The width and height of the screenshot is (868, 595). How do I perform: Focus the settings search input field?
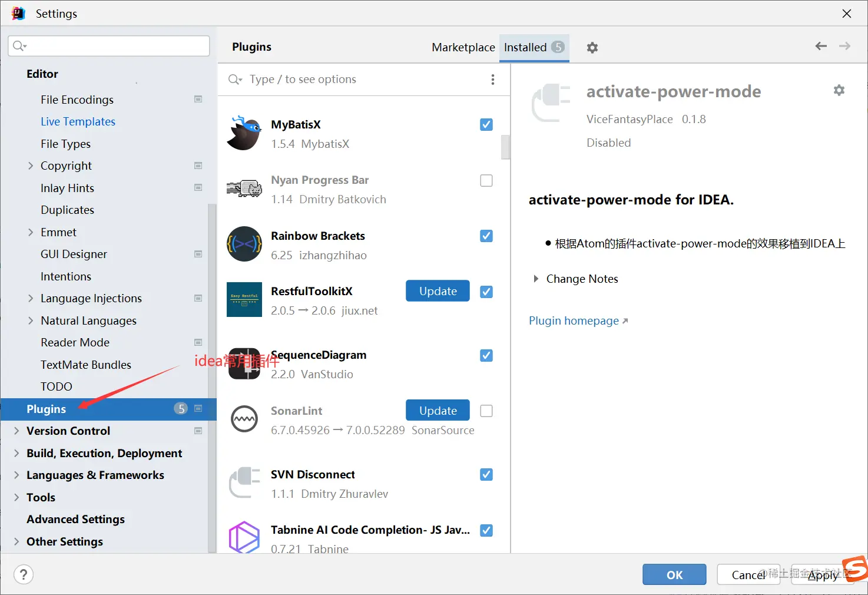(109, 46)
